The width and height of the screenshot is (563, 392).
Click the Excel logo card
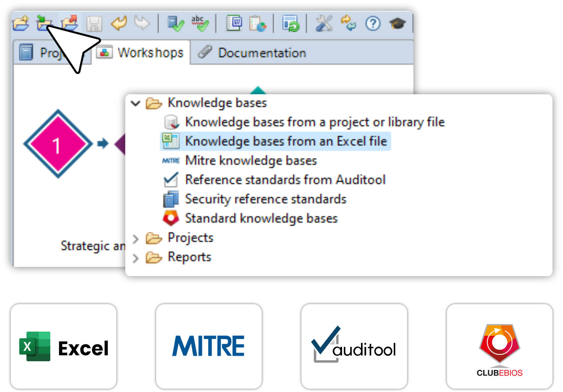point(63,347)
